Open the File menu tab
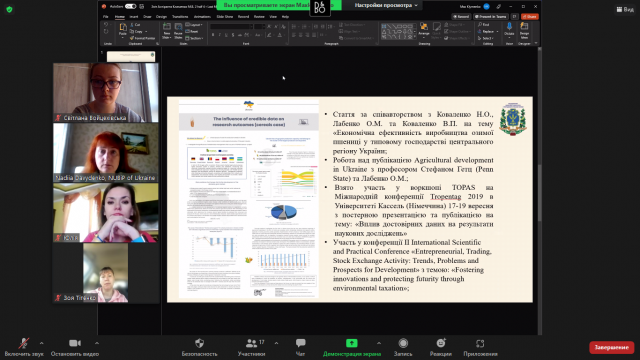This screenshot has width=640, height=360. pos(106,17)
